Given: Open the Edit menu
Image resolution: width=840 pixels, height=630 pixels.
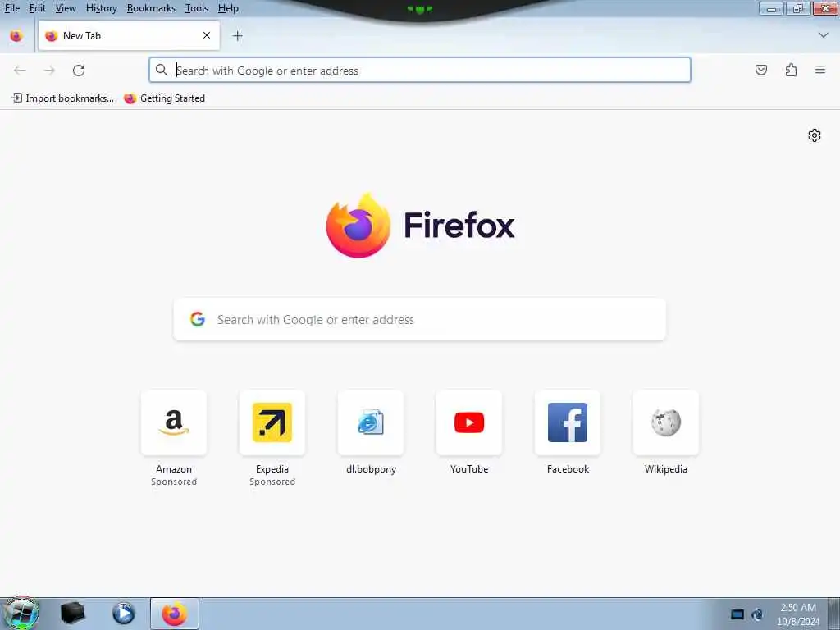Looking at the screenshot, I should point(38,8).
